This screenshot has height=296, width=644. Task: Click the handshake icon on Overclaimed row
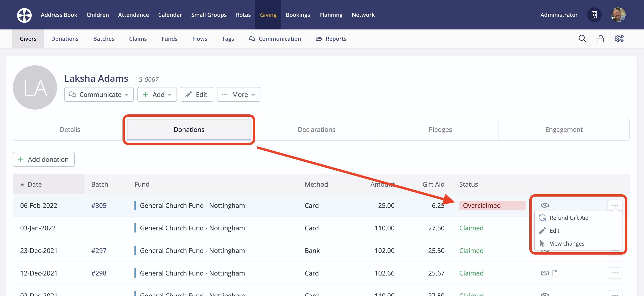544,205
